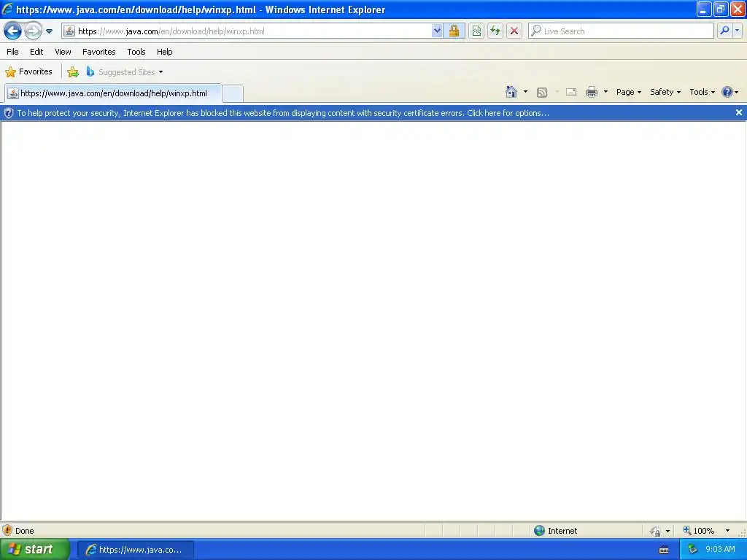Click the Internet zone globe icon

[x=539, y=531]
